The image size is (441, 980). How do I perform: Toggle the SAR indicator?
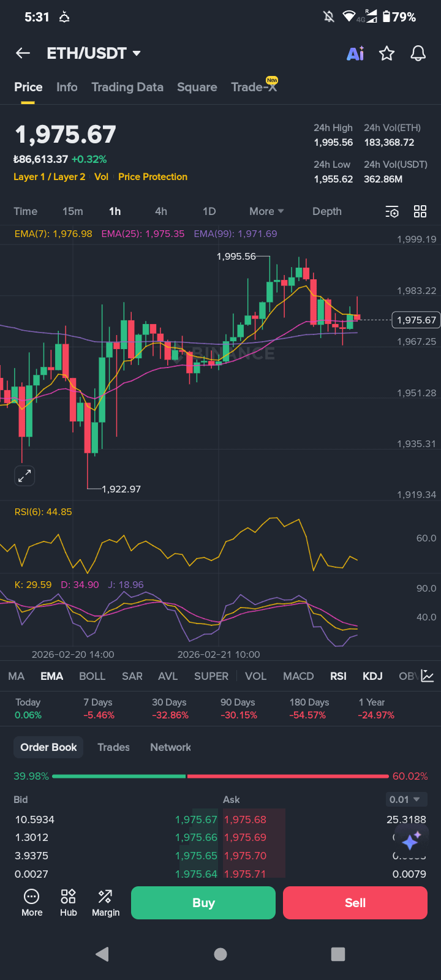coord(132,676)
